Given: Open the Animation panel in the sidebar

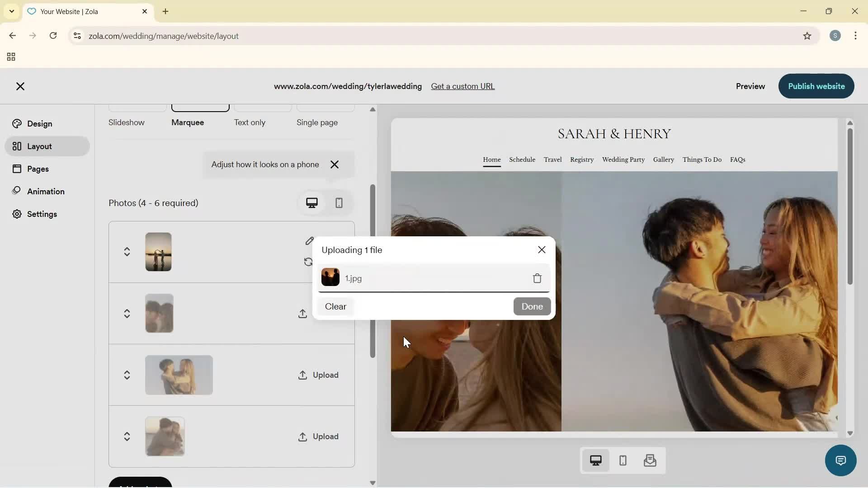Looking at the screenshot, I should click(x=47, y=191).
